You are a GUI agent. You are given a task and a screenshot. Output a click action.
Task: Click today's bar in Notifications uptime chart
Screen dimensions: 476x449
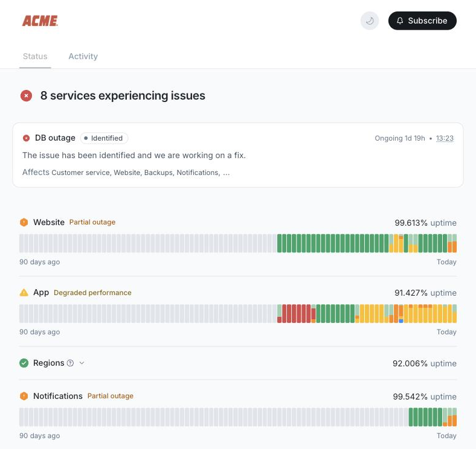coord(454,417)
